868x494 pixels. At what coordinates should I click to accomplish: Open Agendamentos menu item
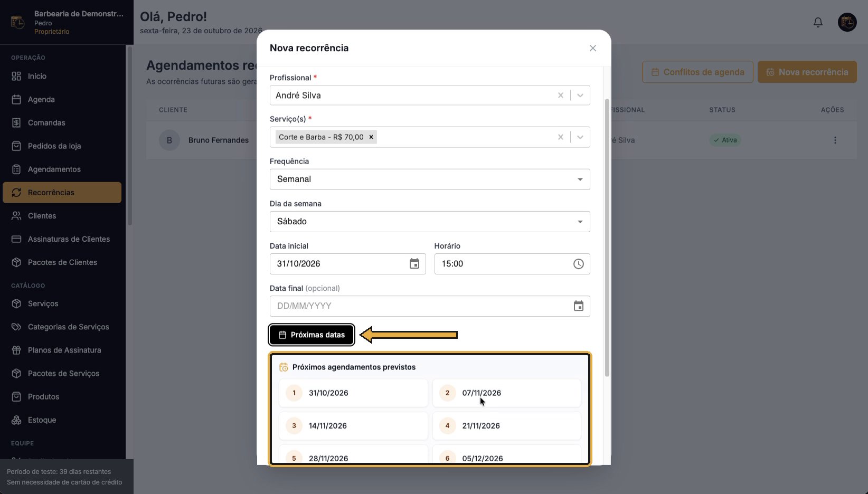(62, 169)
